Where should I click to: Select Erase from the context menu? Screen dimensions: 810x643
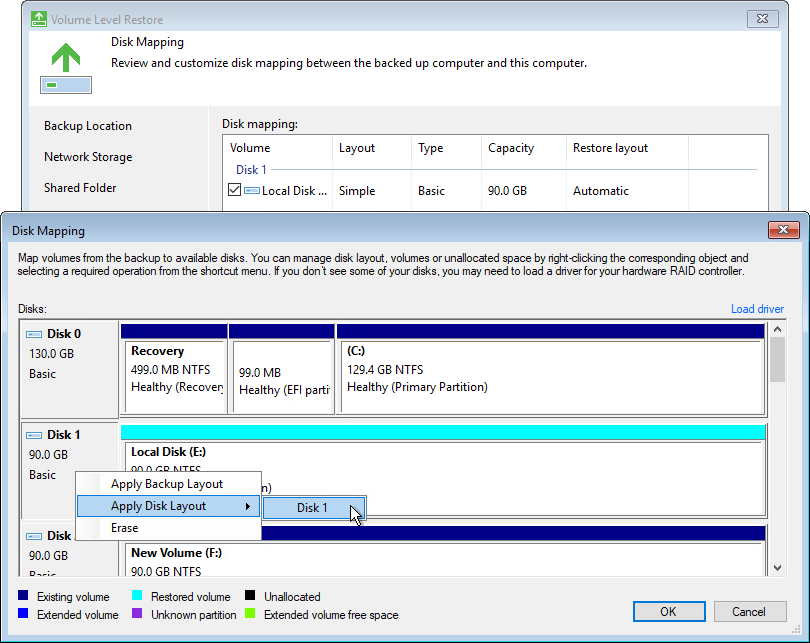124,528
